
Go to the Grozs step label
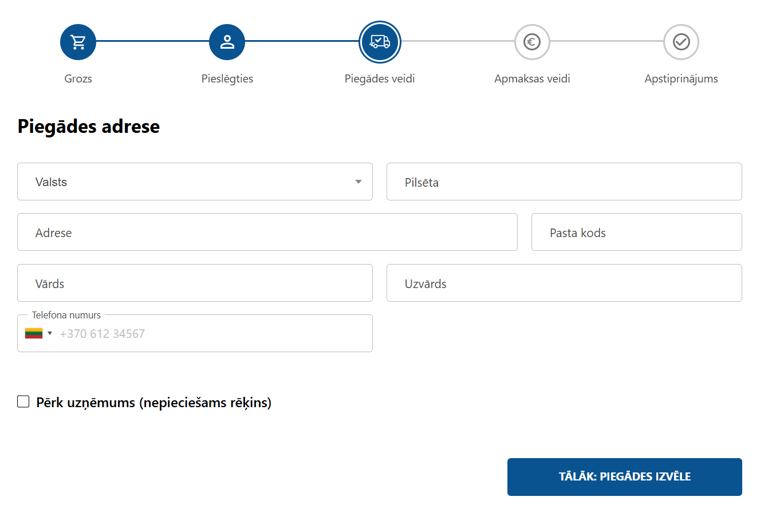click(x=78, y=78)
